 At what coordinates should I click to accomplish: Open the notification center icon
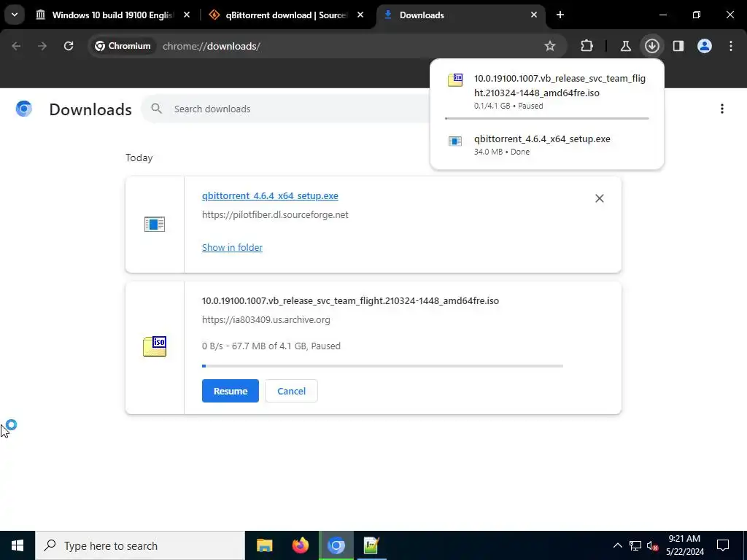tap(723, 545)
